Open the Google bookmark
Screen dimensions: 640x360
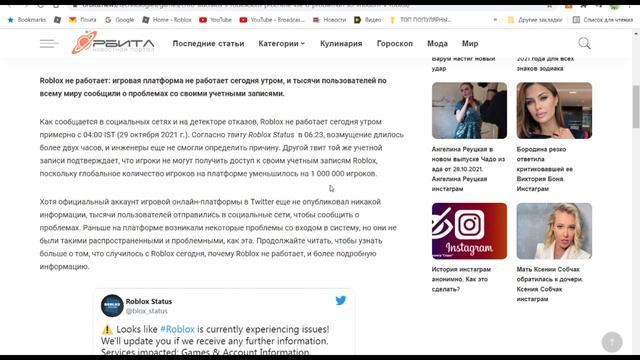point(119,20)
